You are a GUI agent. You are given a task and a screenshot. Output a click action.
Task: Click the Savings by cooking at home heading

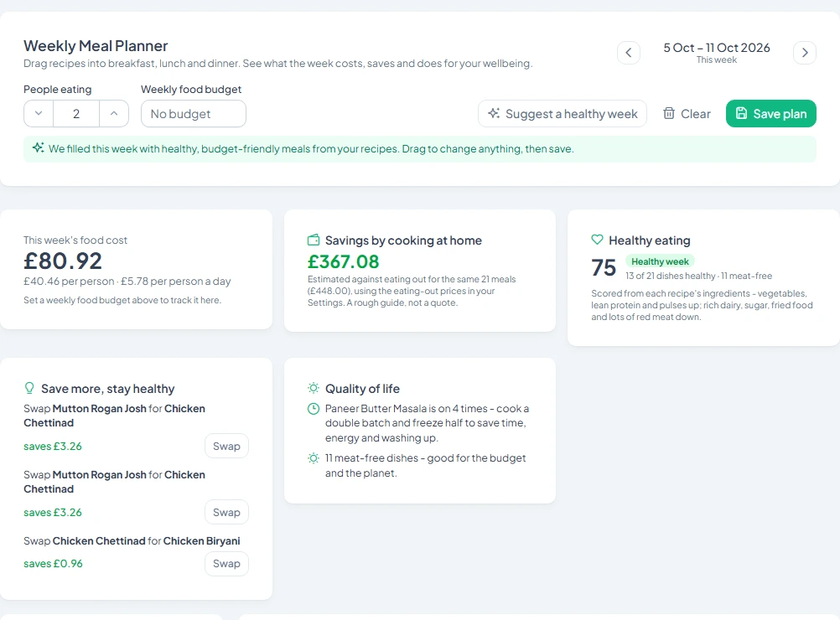click(403, 240)
